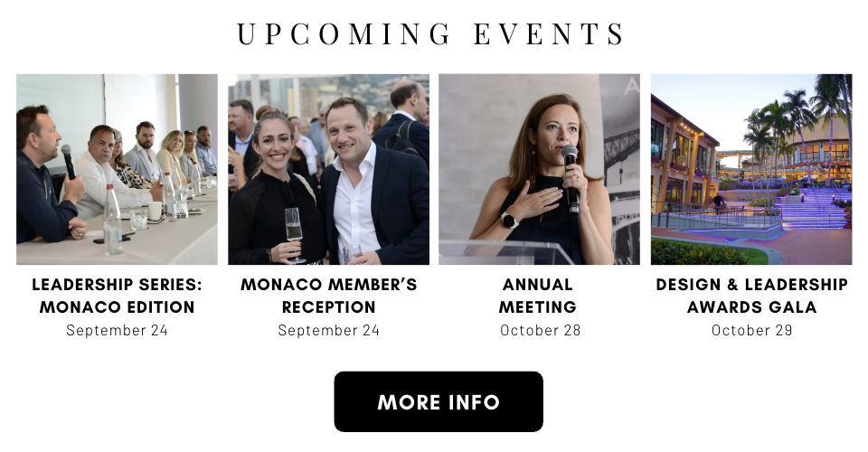This screenshot has height=452, width=868.
Task: Click the September 24 date under Leadership Series
Action: tap(117, 330)
